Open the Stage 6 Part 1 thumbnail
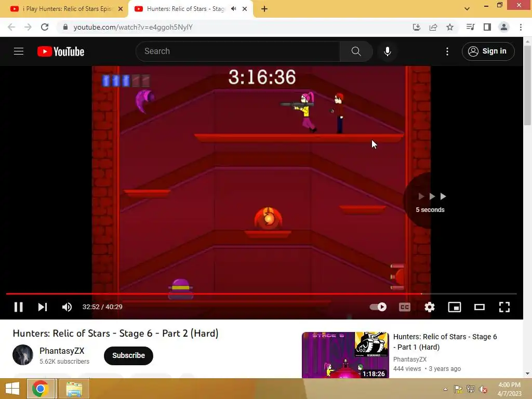 [x=345, y=355]
